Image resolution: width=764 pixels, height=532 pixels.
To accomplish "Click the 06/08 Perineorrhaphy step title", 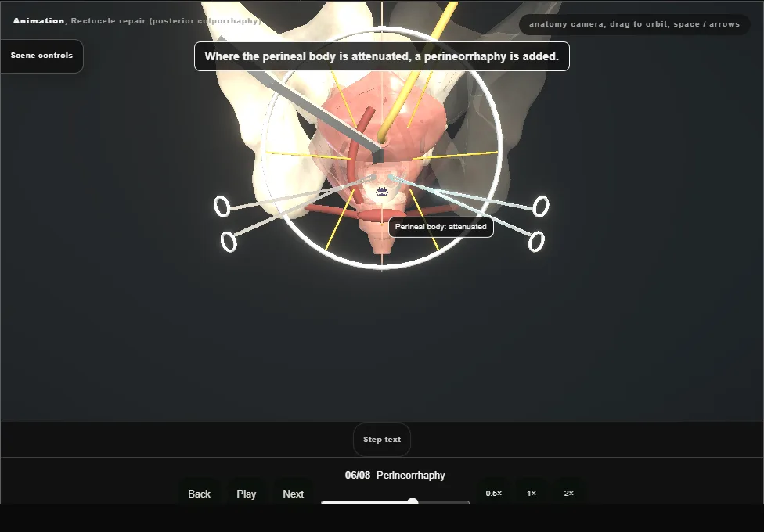I will 395,475.
